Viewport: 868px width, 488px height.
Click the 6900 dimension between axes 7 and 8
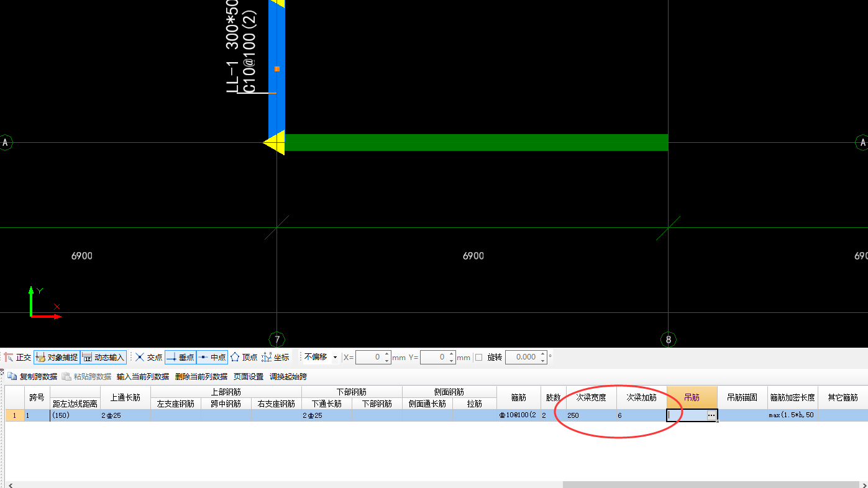pos(473,256)
